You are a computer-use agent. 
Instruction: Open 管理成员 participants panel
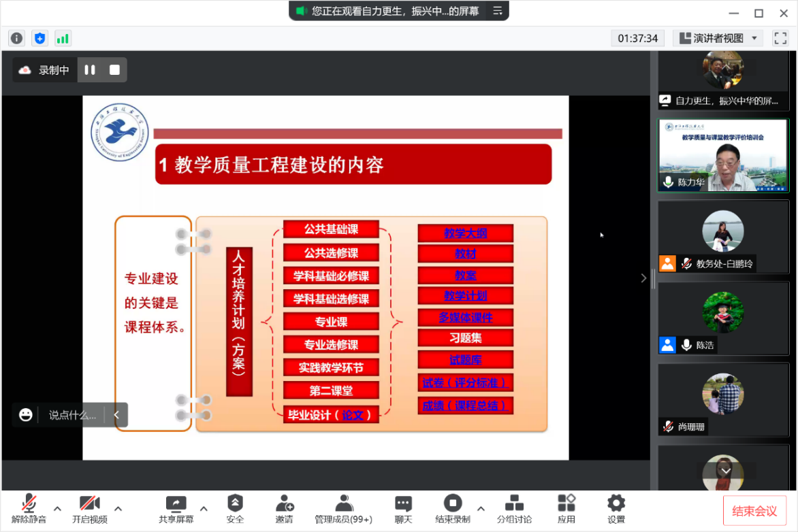point(343,509)
